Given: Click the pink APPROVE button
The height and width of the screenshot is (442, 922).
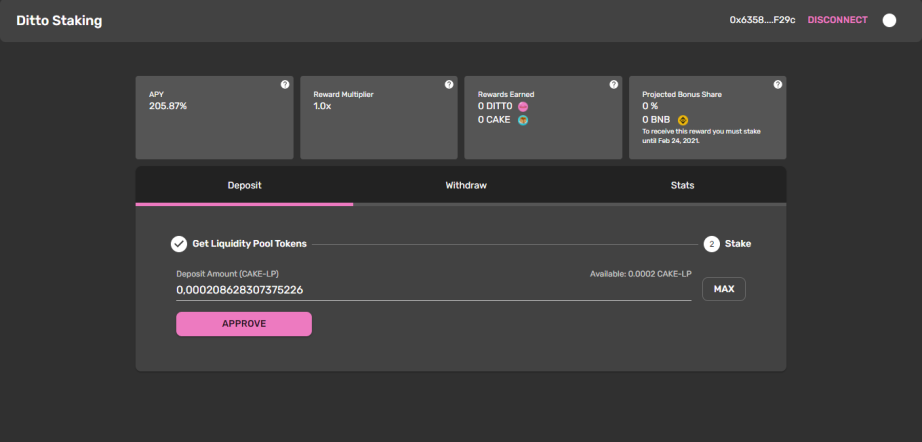Looking at the screenshot, I should coord(244,324).
